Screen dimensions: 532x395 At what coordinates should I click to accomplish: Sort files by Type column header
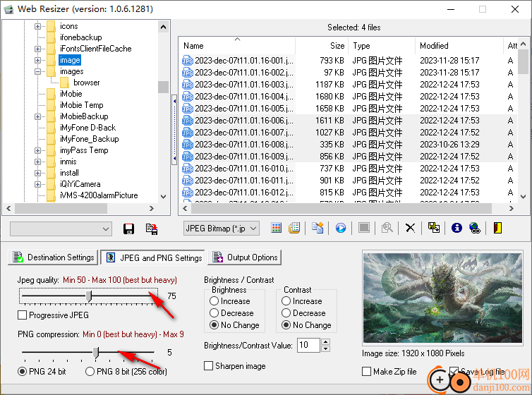pyautogui.click(x=381, y=46)
